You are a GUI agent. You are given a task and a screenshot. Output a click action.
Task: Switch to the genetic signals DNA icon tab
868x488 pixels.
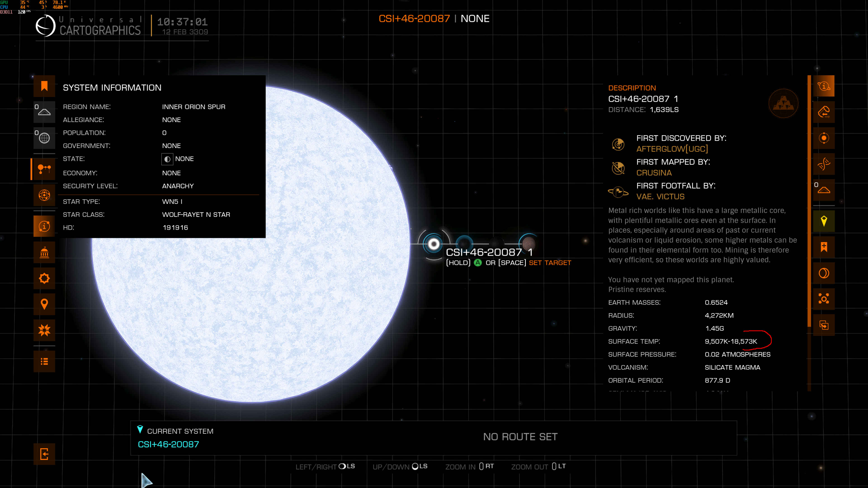pyautogui.click(x=824, y=164)
